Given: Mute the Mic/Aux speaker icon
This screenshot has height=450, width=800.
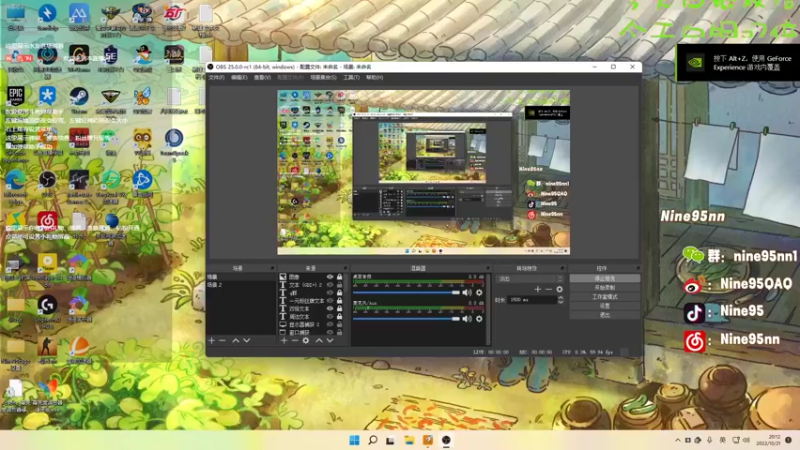Looking at the screenshot, I should [x=467, y=319].
